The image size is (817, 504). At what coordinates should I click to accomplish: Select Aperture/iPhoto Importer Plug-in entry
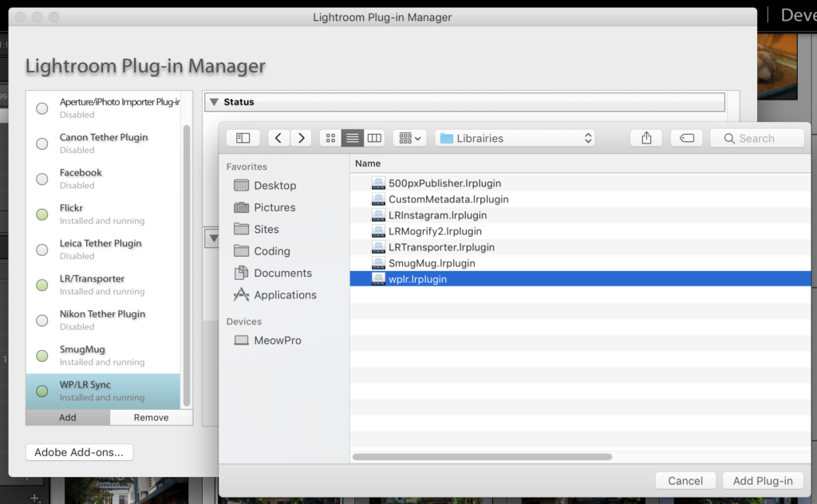pyautogui.click(x=103, y=108)
